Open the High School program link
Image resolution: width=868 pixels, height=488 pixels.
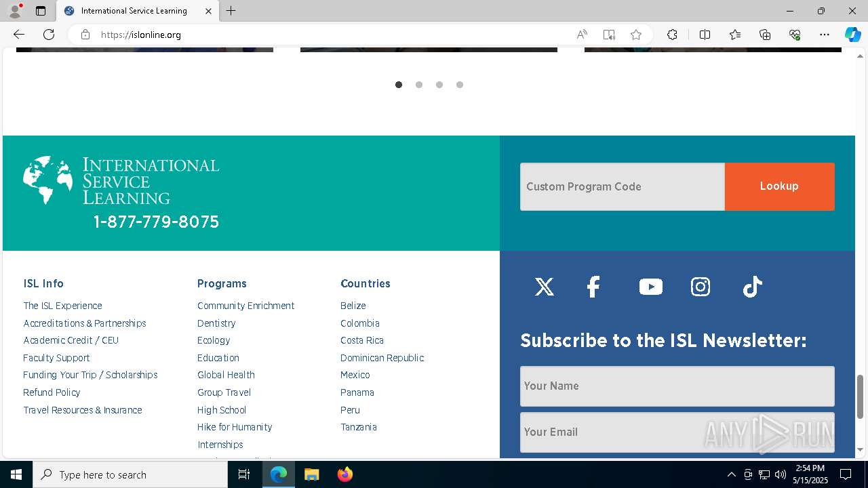[x=222, y=410]
